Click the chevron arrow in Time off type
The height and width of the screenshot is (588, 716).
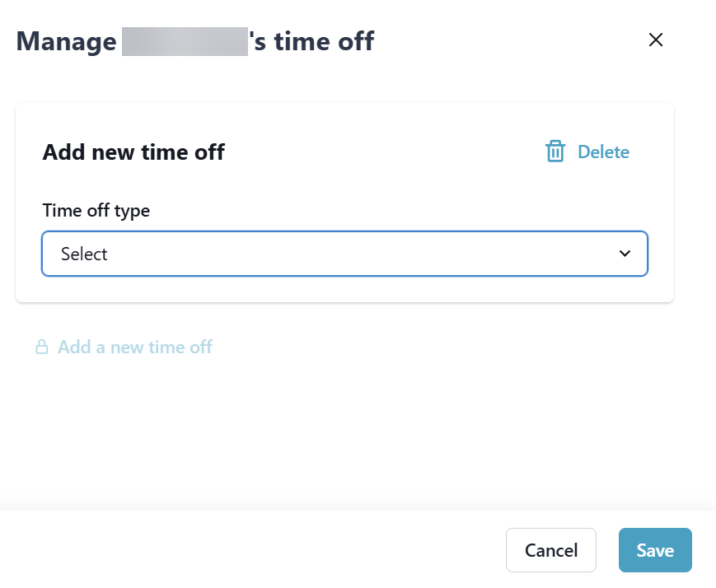coord(625,254)
